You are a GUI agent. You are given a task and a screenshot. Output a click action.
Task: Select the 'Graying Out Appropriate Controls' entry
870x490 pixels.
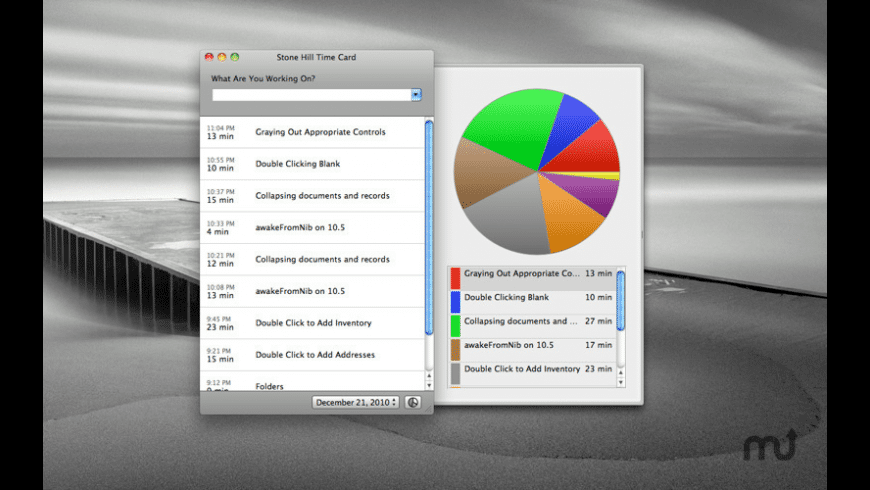pos(312,132)
